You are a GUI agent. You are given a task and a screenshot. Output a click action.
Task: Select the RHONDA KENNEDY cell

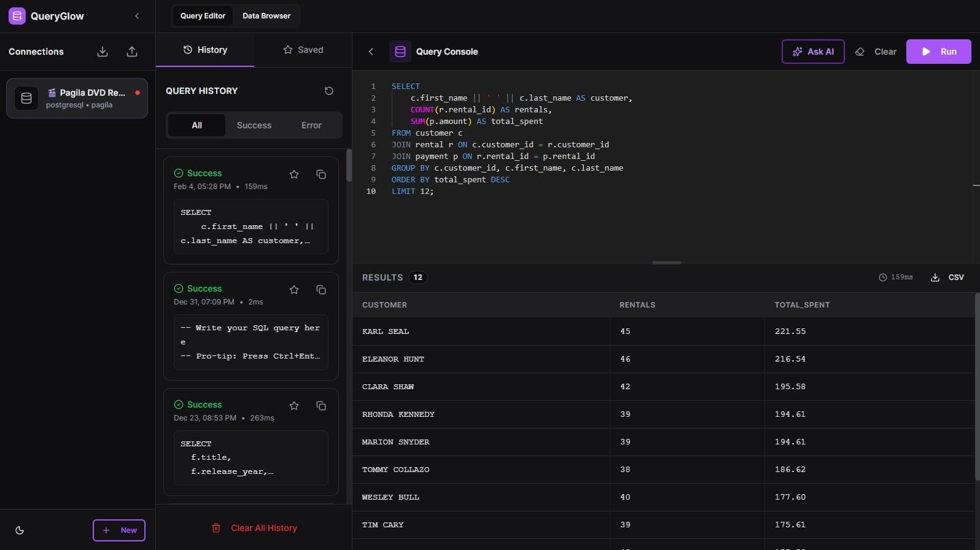[x=481, y=414]
